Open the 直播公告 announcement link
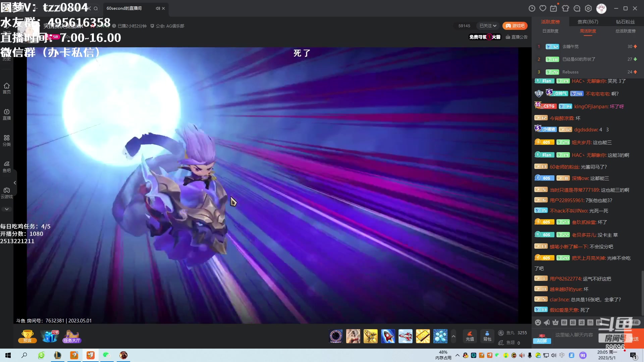 (x=517, y=37)
